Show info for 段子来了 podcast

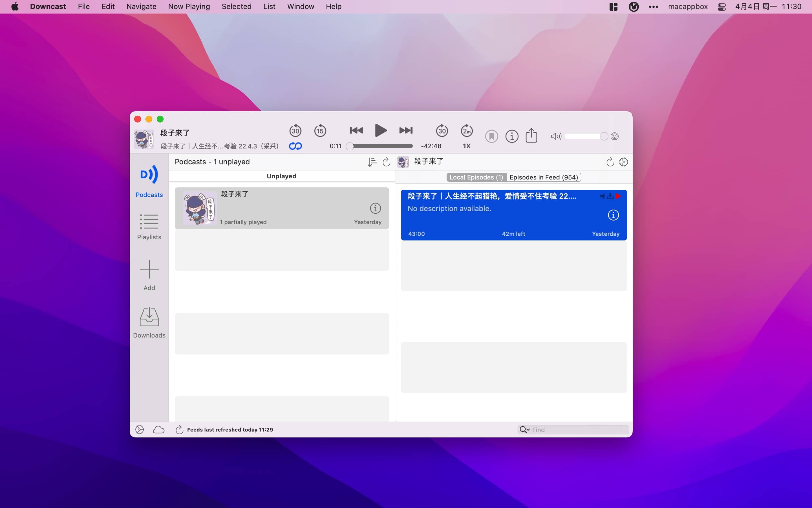click(375, 208)
